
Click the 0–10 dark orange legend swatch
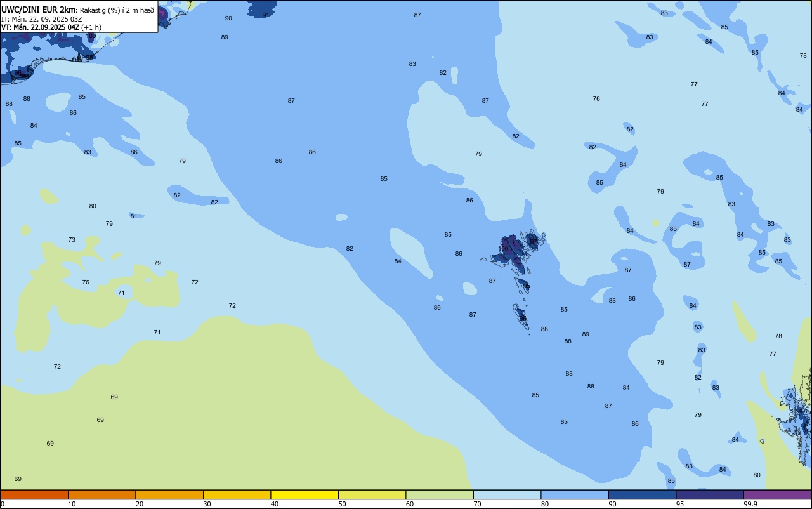click(x=34, y=494)
